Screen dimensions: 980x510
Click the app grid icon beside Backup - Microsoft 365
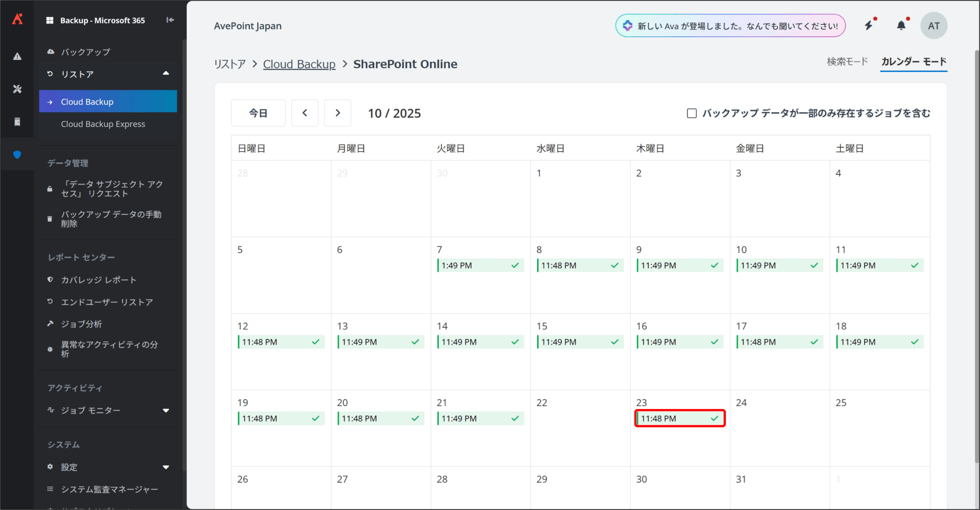click(50, 20)
